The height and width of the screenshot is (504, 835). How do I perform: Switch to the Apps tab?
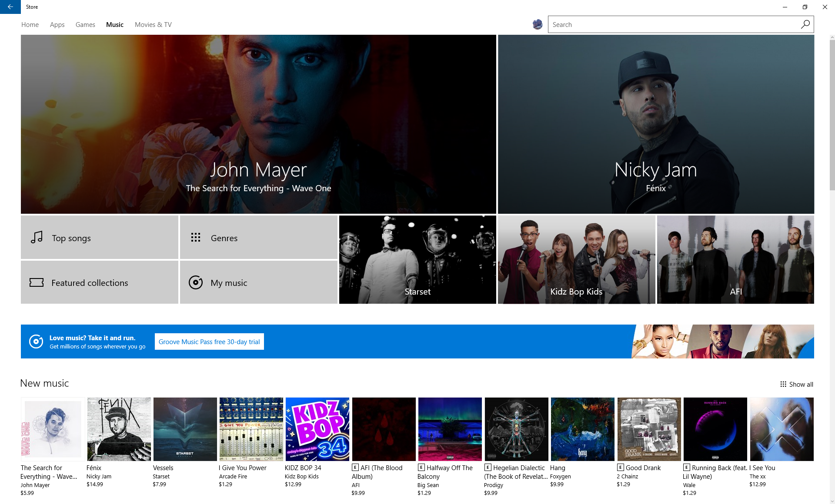57,25
